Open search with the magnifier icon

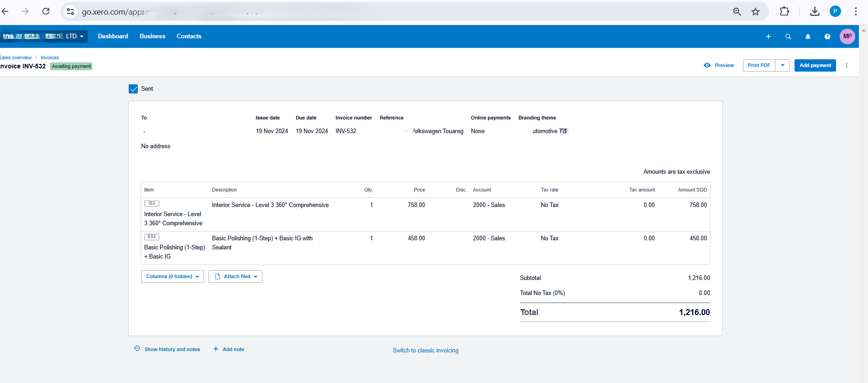[788, 36]
